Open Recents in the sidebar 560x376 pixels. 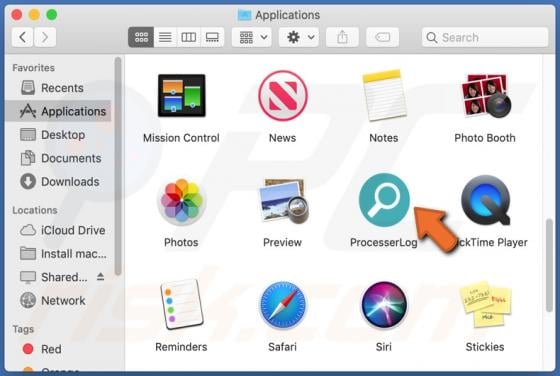point(58,88)
